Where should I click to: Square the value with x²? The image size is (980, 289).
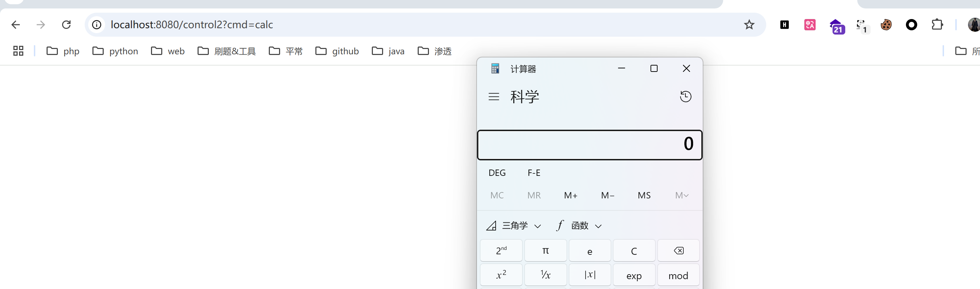[x=501, y=275]
